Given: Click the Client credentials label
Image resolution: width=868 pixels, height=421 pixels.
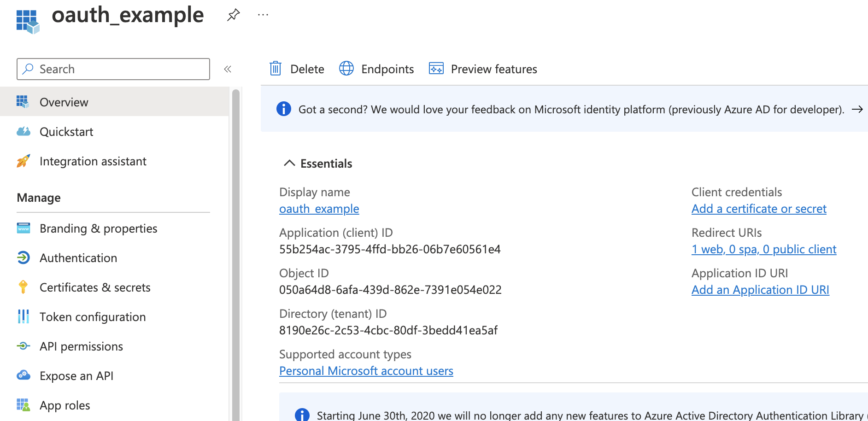Looking at the screenshot, I should [x=737, y=192].
